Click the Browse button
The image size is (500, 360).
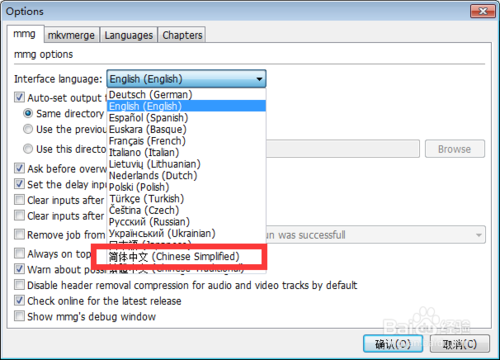[x=455, y=149]
